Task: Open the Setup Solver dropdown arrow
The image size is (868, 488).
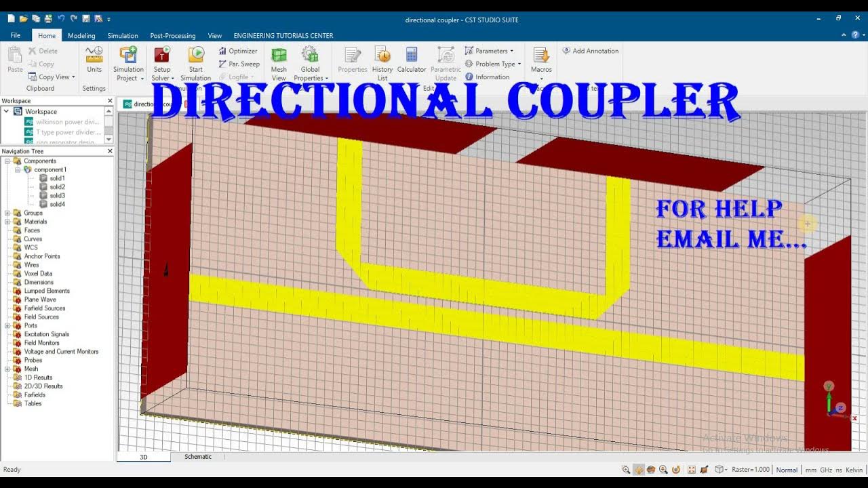Action: tap(173, 79)
